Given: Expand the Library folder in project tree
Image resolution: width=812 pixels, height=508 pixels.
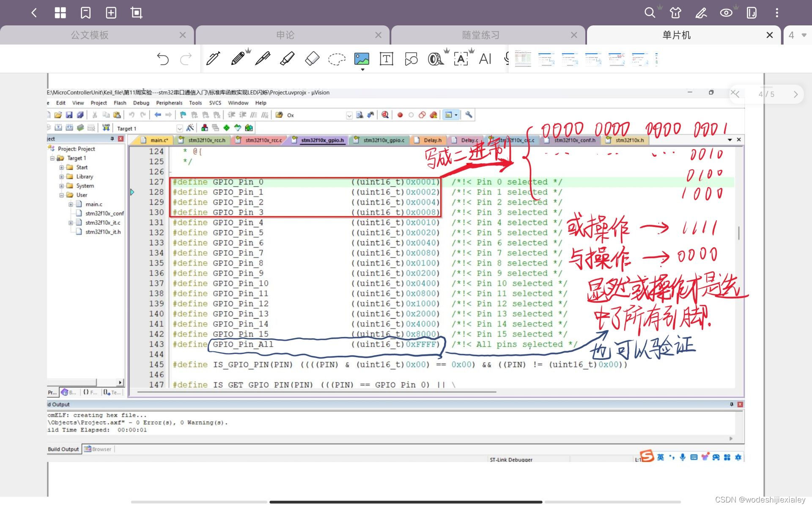Looking at the screenshot, I should click(x=61, y=177).
